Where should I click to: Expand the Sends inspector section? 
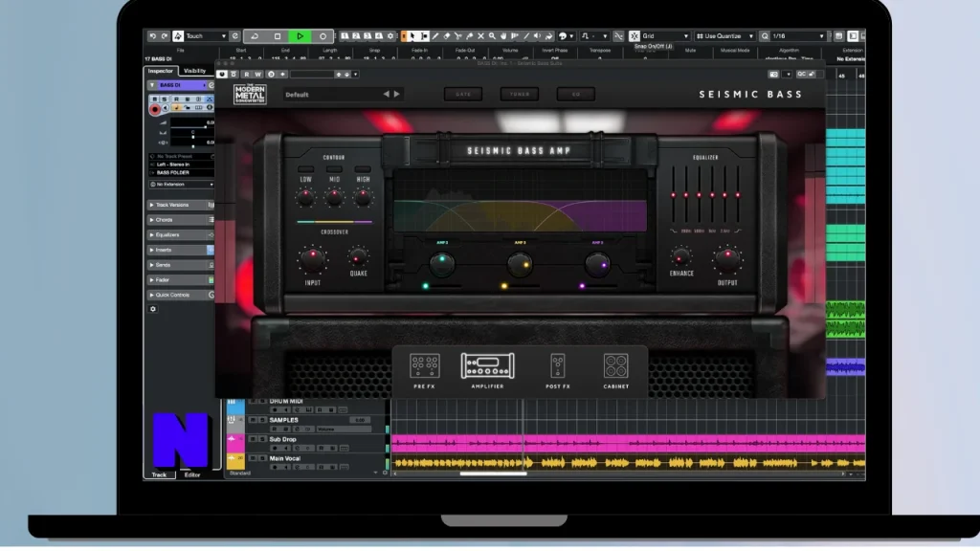(x=181, y=265)
